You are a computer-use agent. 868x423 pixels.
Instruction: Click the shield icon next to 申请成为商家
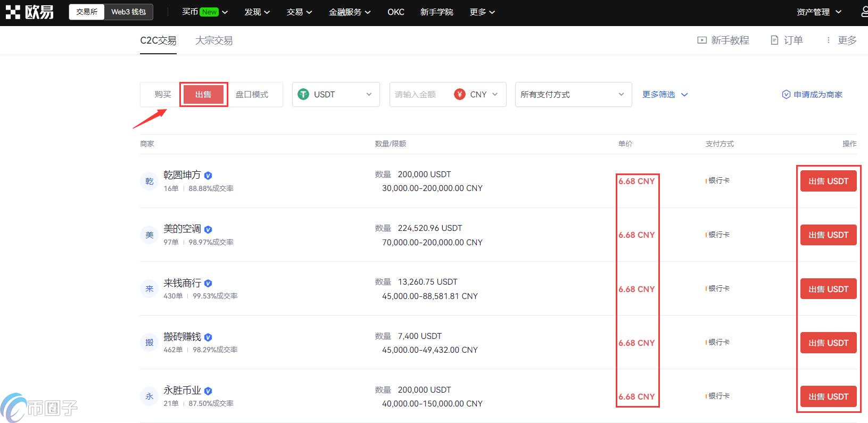pos(786,95)
